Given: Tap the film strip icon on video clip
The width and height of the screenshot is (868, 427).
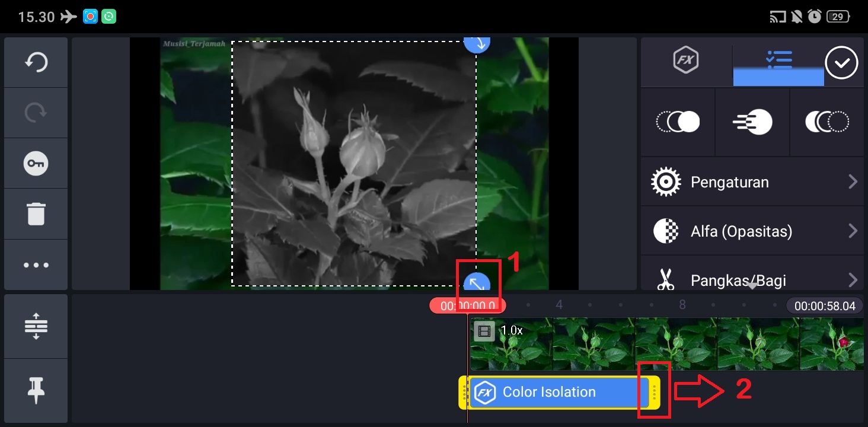Looking at the screenshot, I should click(x=484, y=332).
